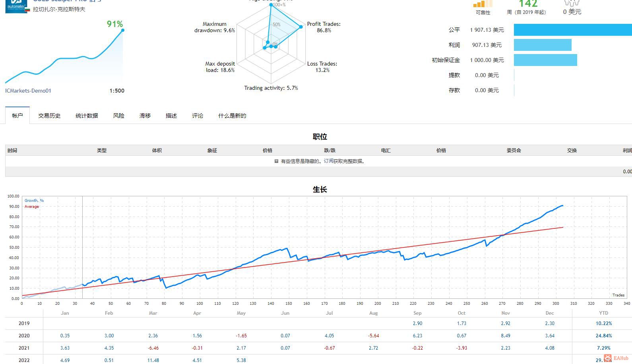The image size is (632, 364).
Task: Click the 初始保证金 bar
Action: [x=545, y=60]
